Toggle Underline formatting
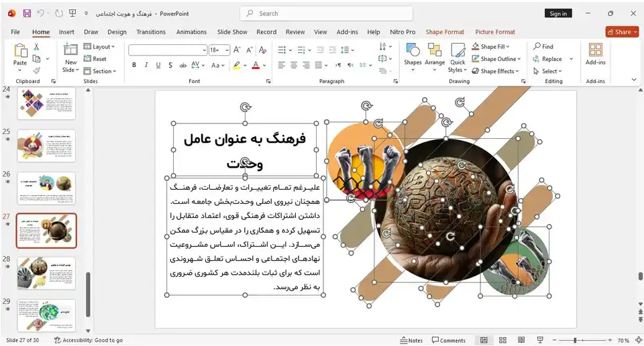 point(158,65)
